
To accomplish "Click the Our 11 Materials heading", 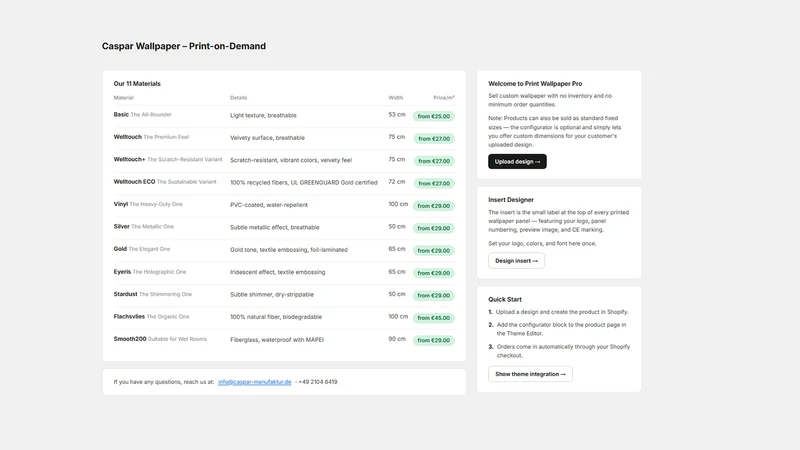I will click(x=137, y=84).
